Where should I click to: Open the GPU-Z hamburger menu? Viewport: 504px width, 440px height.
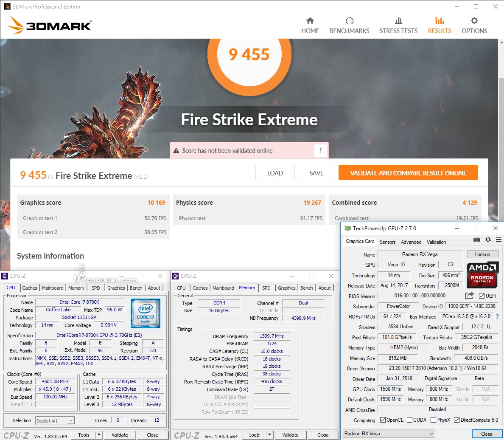[x=498, y=240]
